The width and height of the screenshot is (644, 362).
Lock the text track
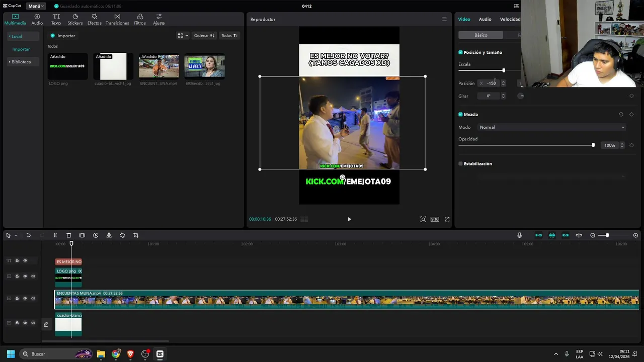point(17,260)
